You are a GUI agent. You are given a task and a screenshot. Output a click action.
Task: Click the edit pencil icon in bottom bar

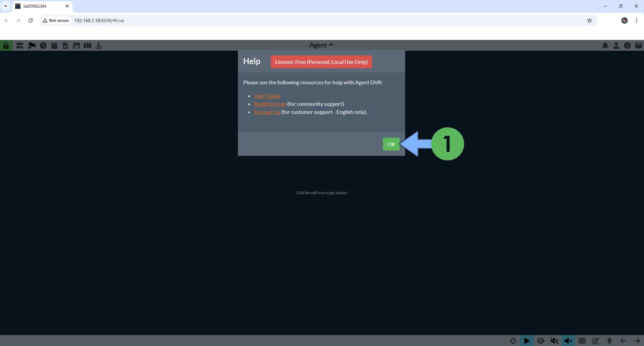coord(596,341)
